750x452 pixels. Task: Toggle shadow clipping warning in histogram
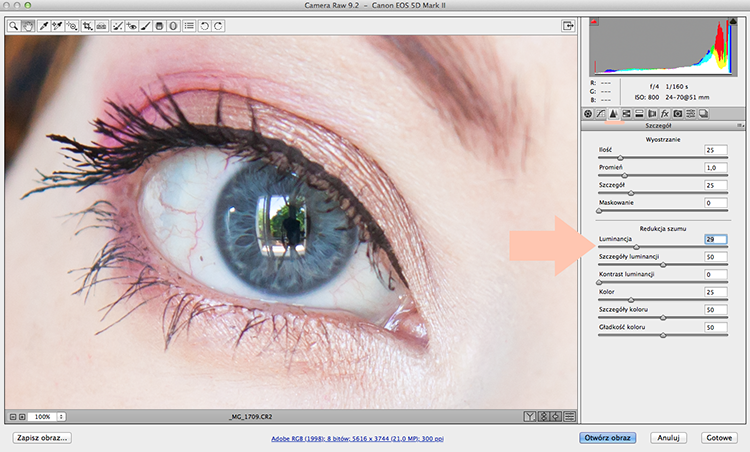pos(594,22)
